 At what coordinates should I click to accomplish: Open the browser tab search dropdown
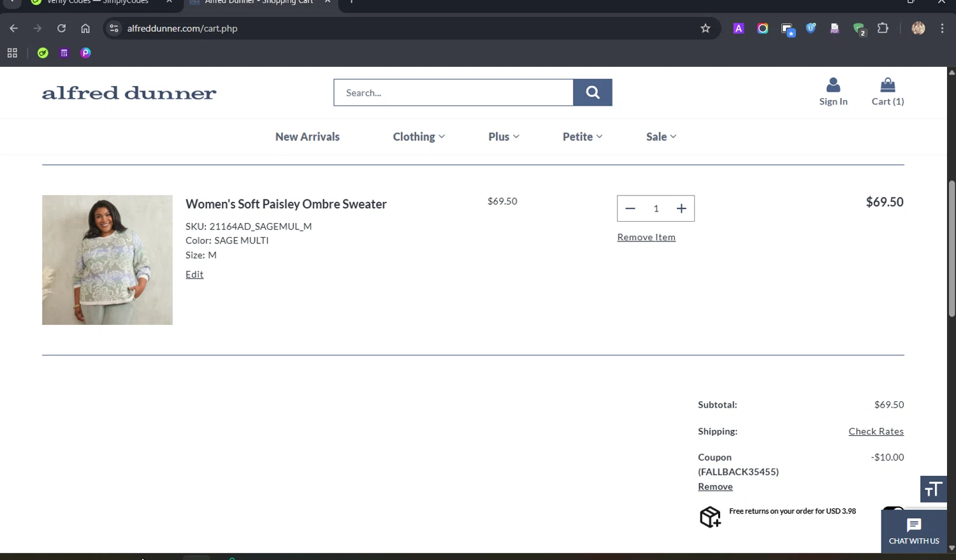click(x=12, y=2)
